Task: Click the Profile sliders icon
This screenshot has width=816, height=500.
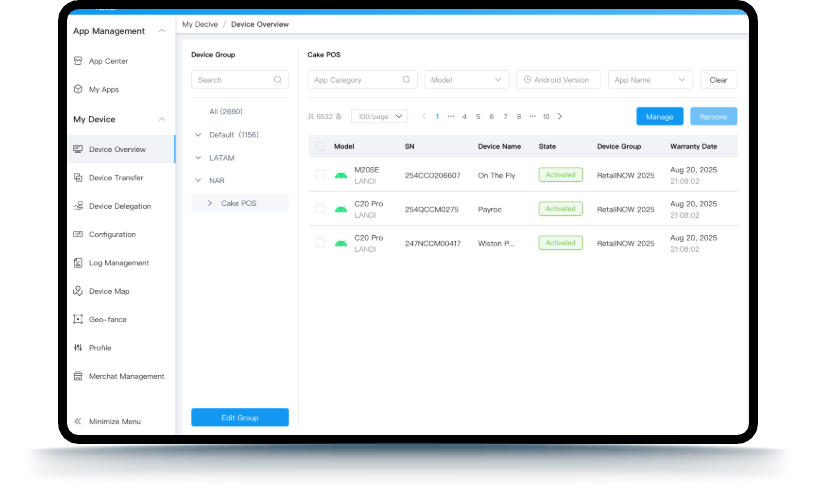Action: click(78, 348)
